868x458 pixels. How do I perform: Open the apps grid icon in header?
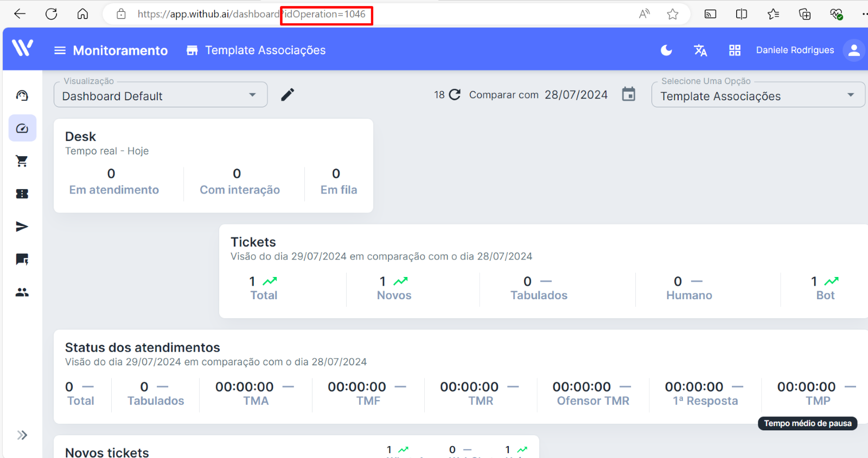735,50
